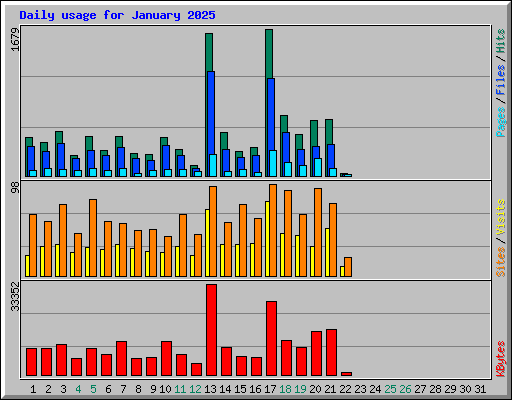Click the cyan Pages legend label

(x=501, y=122)
